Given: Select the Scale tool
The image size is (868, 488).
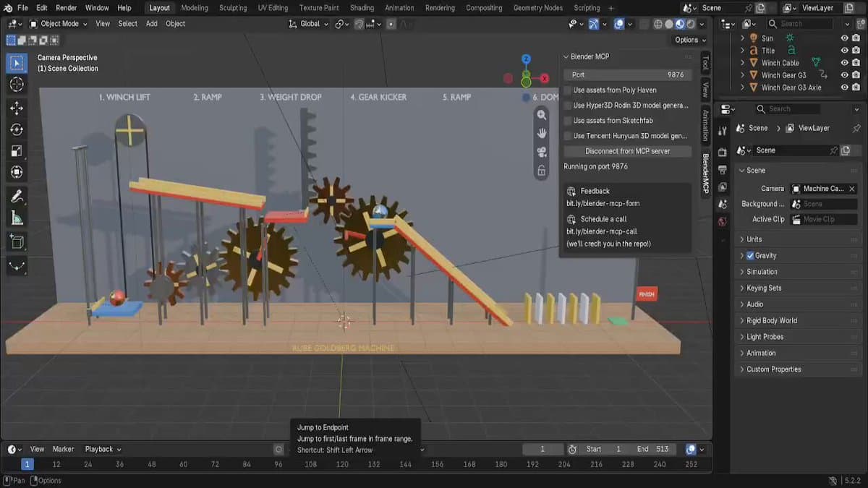Looking at the screenshot, I should [x=17, y=151].
